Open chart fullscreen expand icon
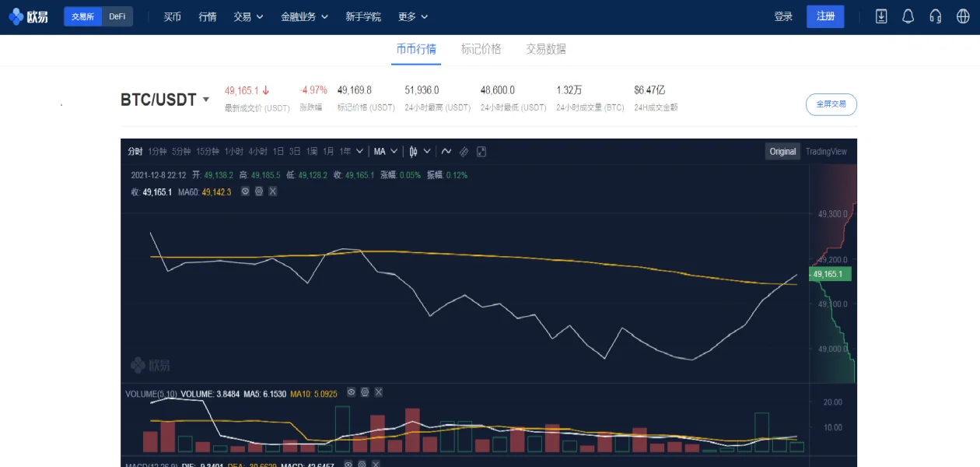Viewport: 980px width, 467px height. coord(481,152)
